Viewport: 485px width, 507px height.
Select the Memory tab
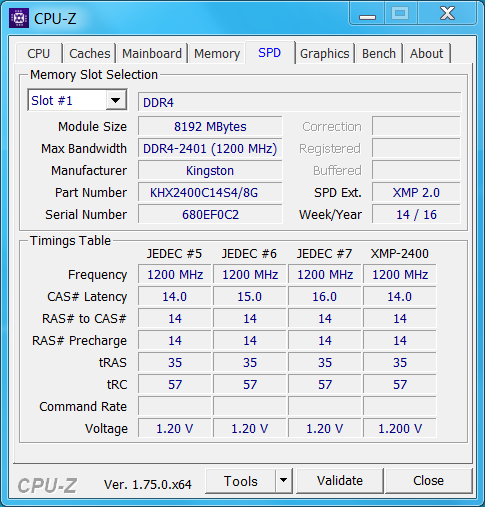coord(217,53)
